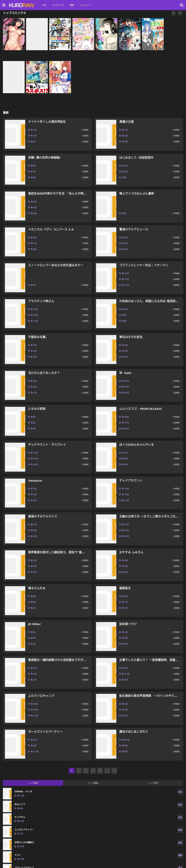
Task: Open メカニカル バディ ユニバース 1.0 title
Action: click(x=51, y=229)
